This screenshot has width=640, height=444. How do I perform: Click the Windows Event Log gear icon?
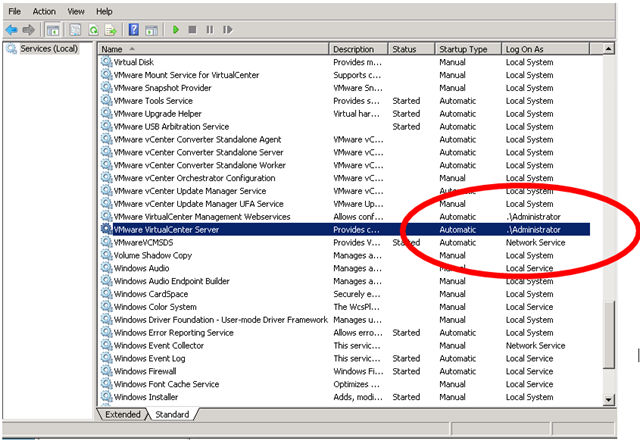point(106,358)
